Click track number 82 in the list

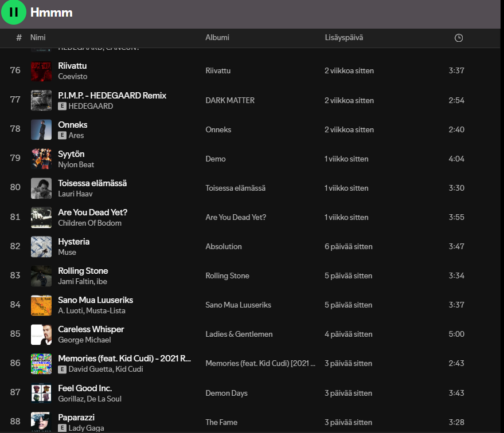[x=15, y=246]
